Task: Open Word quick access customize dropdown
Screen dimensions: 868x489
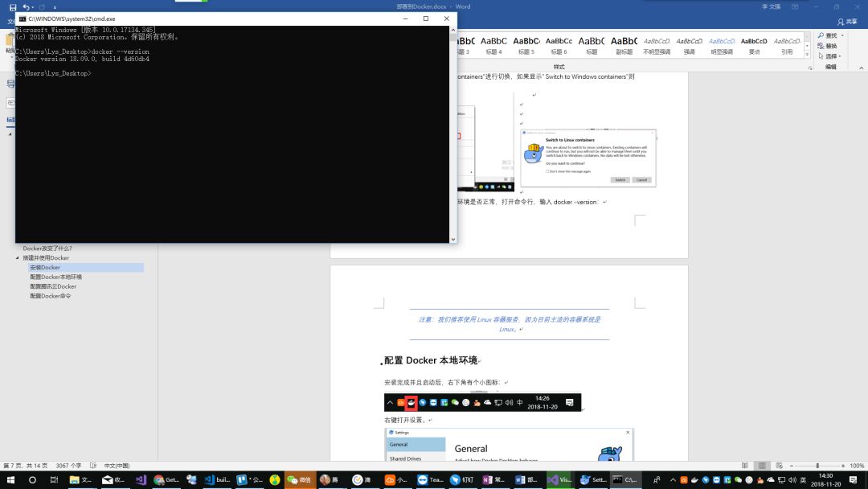Action: tap(55, 8)
